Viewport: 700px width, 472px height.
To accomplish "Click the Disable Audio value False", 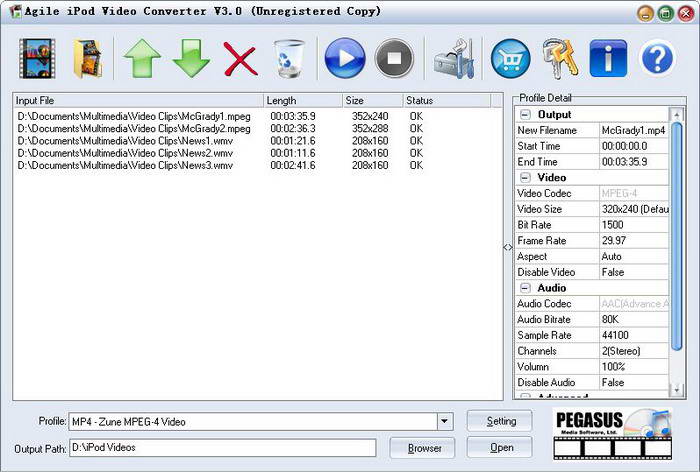I will pos(633,382).
